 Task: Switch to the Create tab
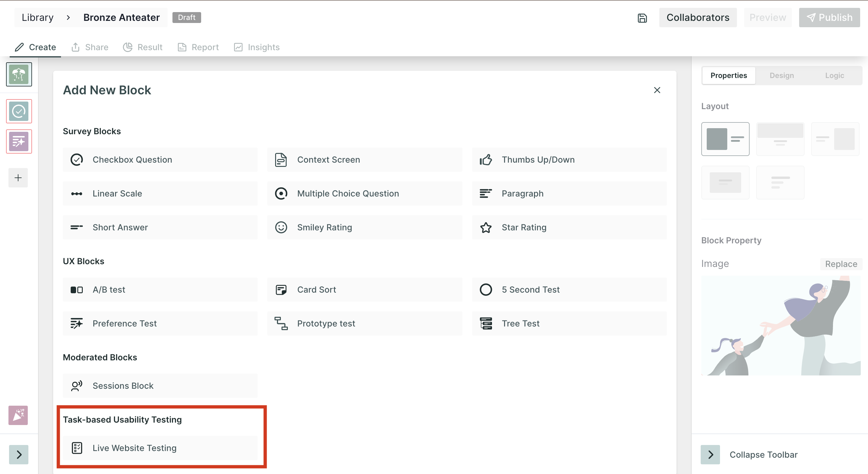pos(35,47)
